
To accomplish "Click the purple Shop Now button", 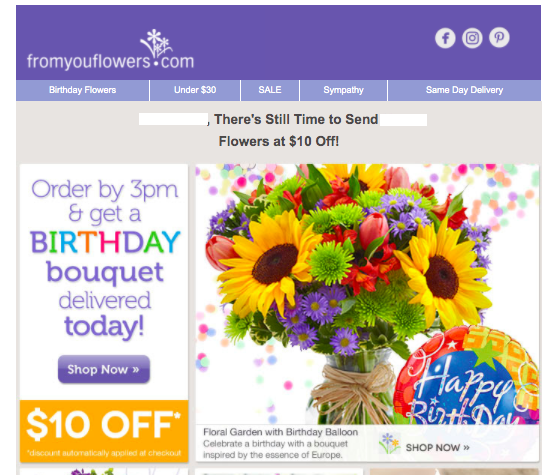I will pos(104,369).
